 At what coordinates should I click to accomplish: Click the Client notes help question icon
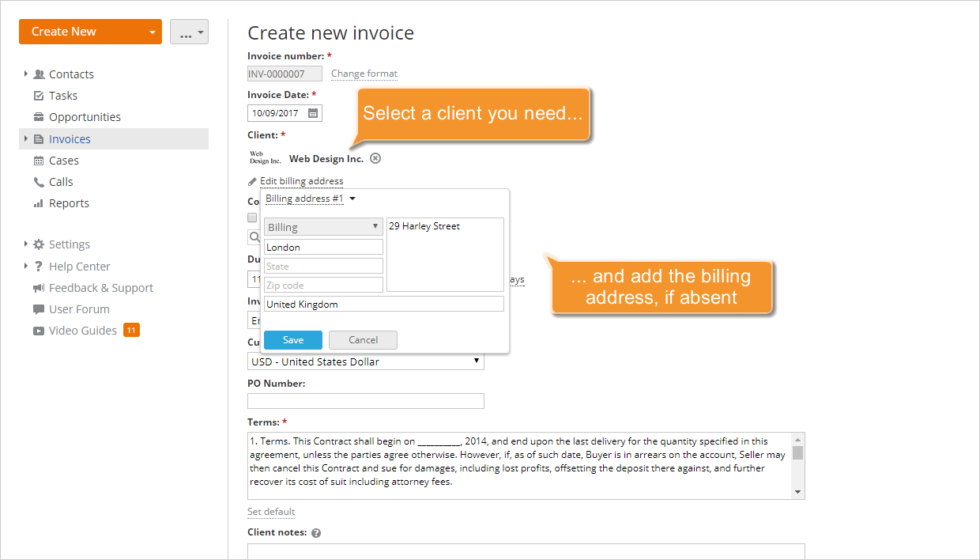click(315, 532)
